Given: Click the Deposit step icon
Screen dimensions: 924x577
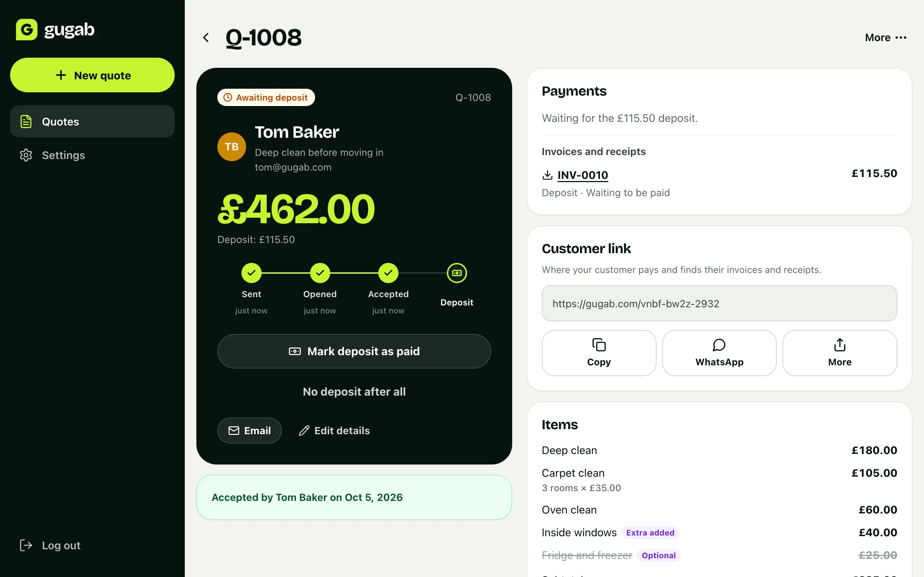Looking at the screenshot, I should (x=457, y=273).
